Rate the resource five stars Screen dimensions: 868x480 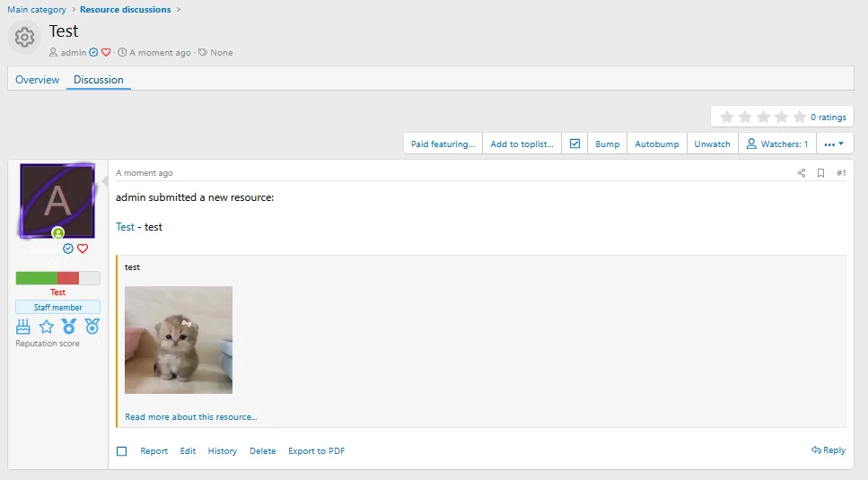click(x=799, y=117)
